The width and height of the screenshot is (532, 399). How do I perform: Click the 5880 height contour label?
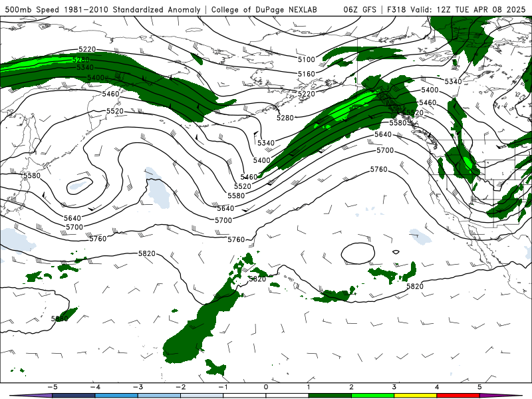(60, 319)
